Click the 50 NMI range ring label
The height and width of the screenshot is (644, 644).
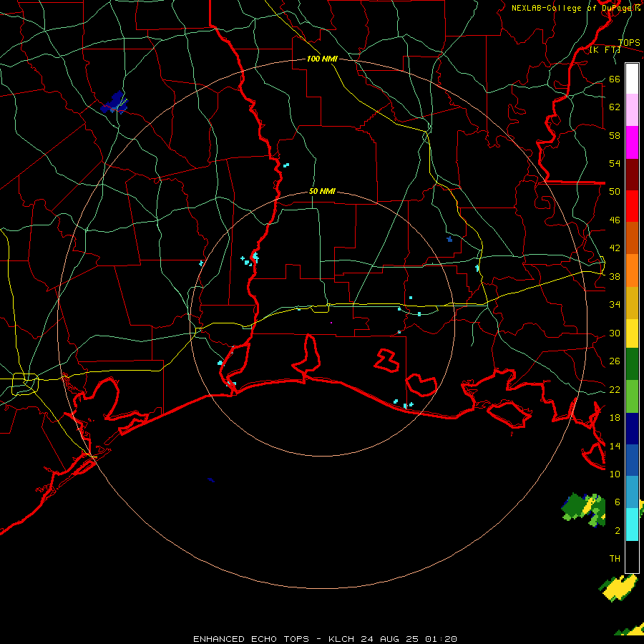323,191
